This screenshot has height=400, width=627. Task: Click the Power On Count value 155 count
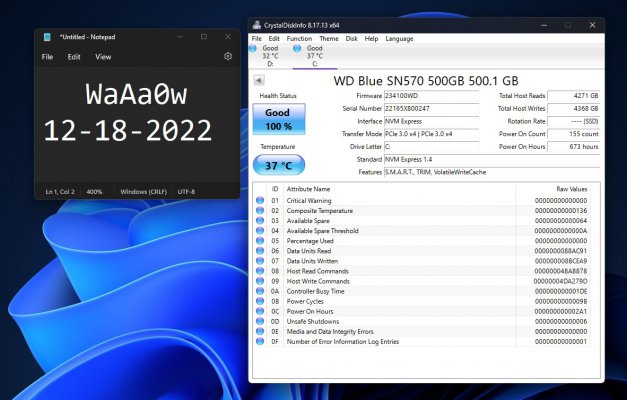[574, 134]
